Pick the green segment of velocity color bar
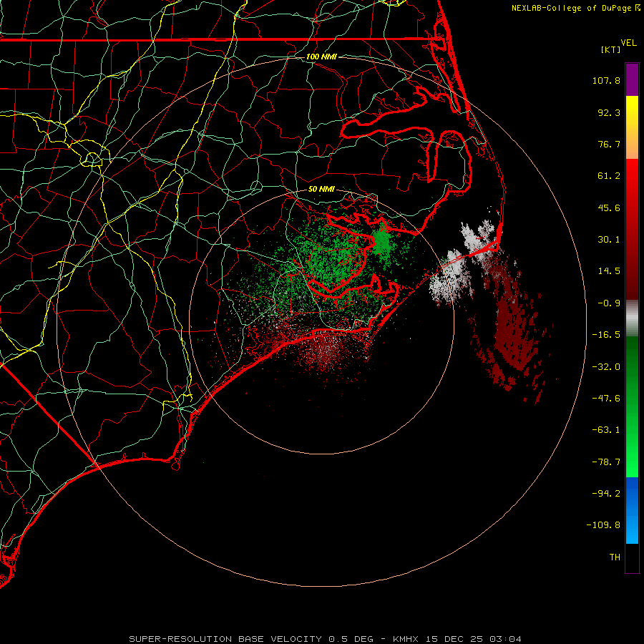Image resolution: width=644 pixels, height=644 pixels. point(632,406)
